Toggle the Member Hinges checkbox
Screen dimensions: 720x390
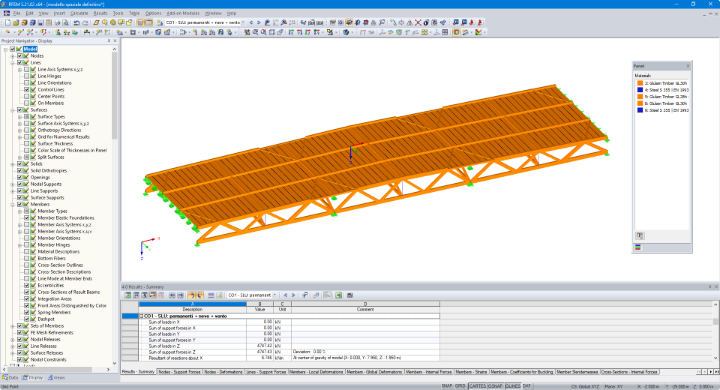[27, 245]
